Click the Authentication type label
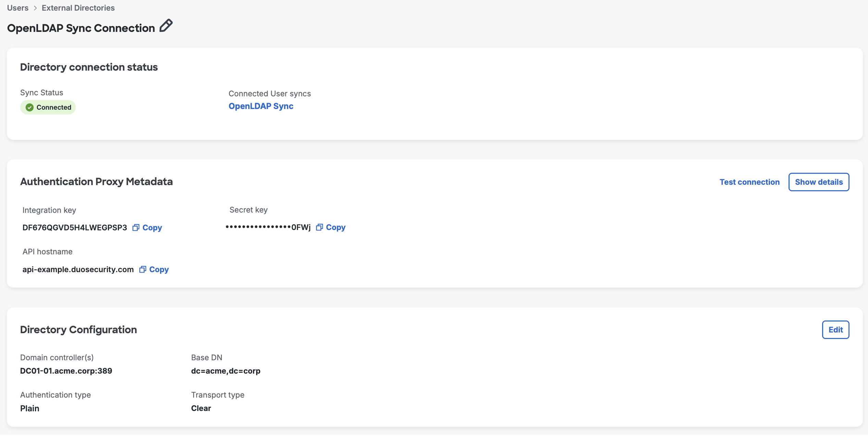 (x=55, y=395)
